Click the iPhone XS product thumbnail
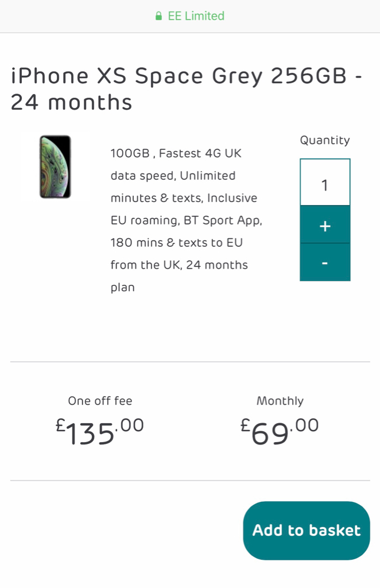 (x=55, y=167)
